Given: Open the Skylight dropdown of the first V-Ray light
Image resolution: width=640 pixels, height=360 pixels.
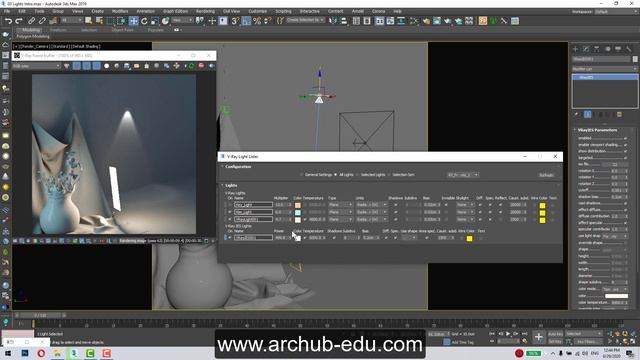Looking at the screenshot, I should coord(464,205).
